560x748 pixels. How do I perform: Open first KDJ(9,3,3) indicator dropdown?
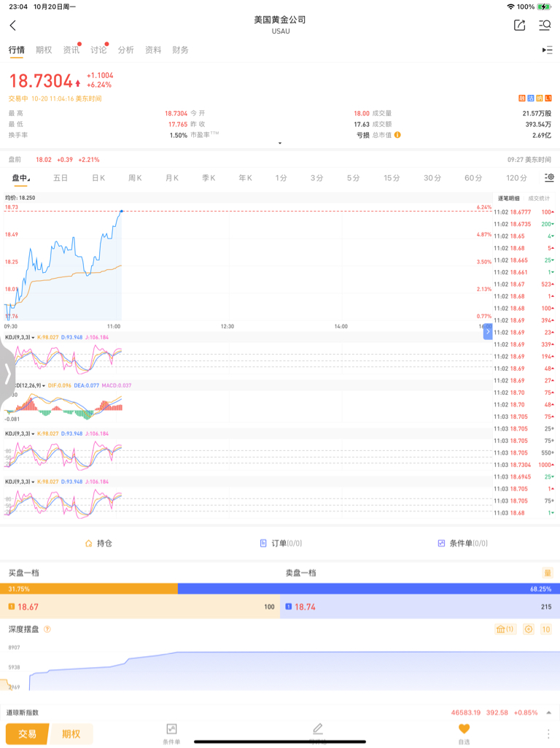(20, 337)
